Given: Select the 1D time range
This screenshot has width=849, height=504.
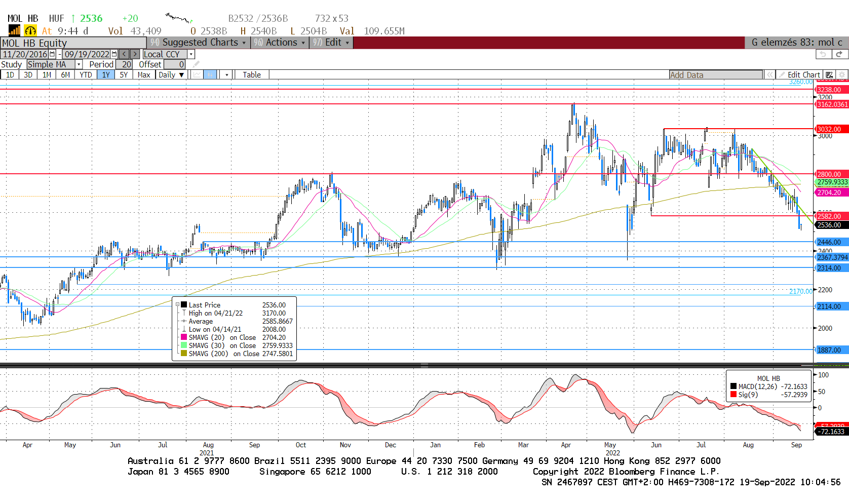Looking at the screenshot, I should [10, 75].
